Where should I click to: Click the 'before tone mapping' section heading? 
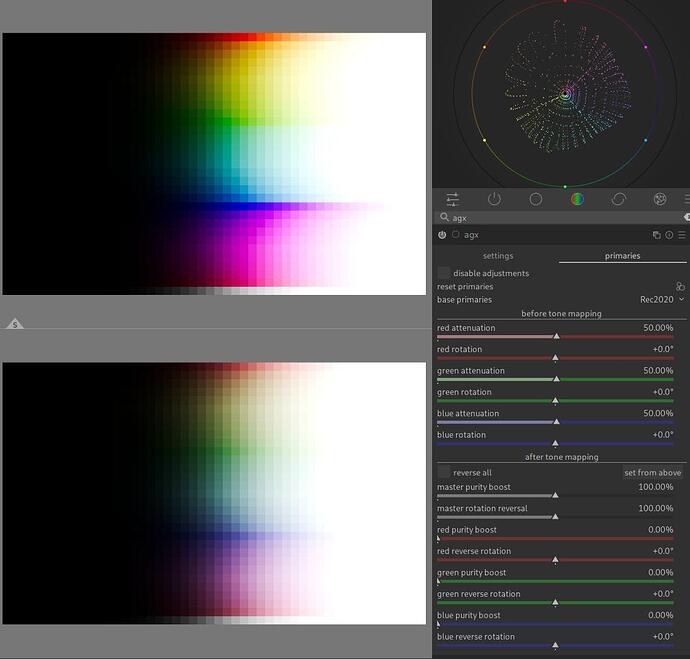[561, 314]
